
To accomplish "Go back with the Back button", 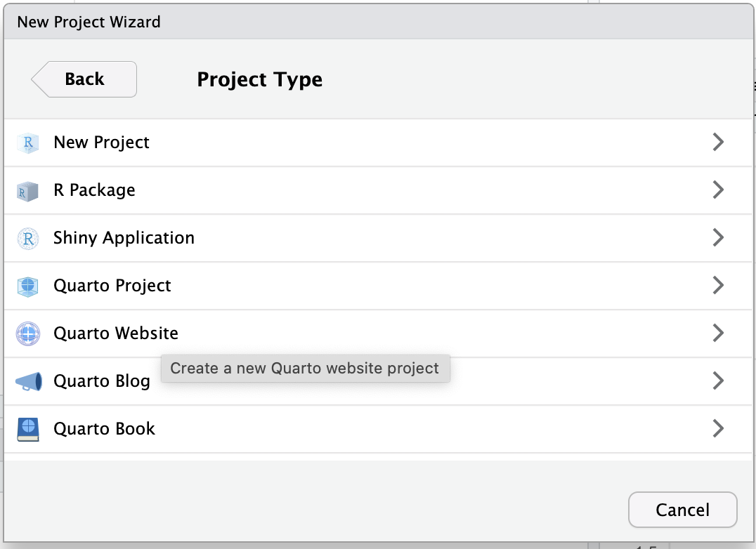I will 84,79.
